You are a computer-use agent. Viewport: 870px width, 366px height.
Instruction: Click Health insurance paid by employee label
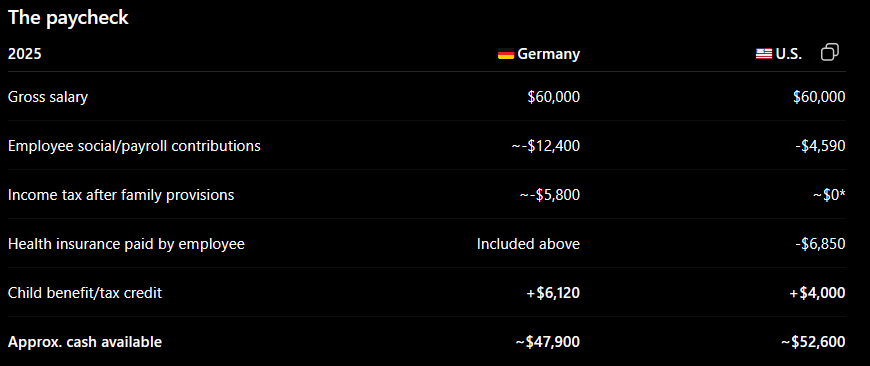(x=126, y=244)
